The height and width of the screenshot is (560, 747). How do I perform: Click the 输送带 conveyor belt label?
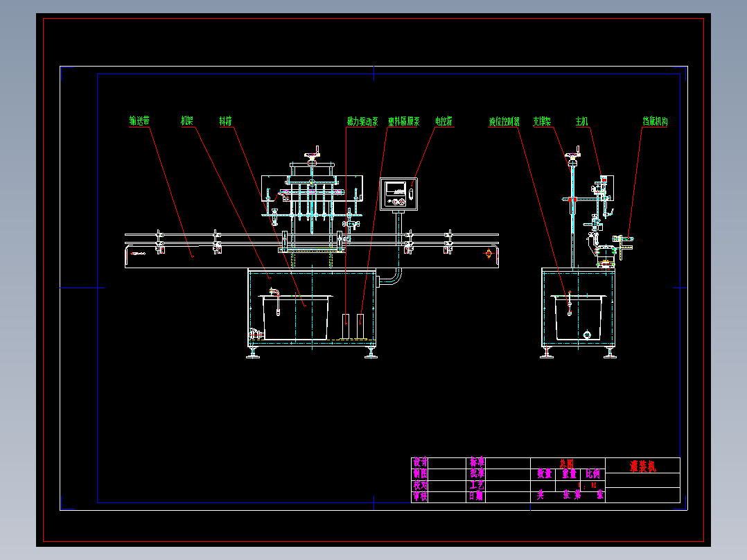(x=139, y=121)
